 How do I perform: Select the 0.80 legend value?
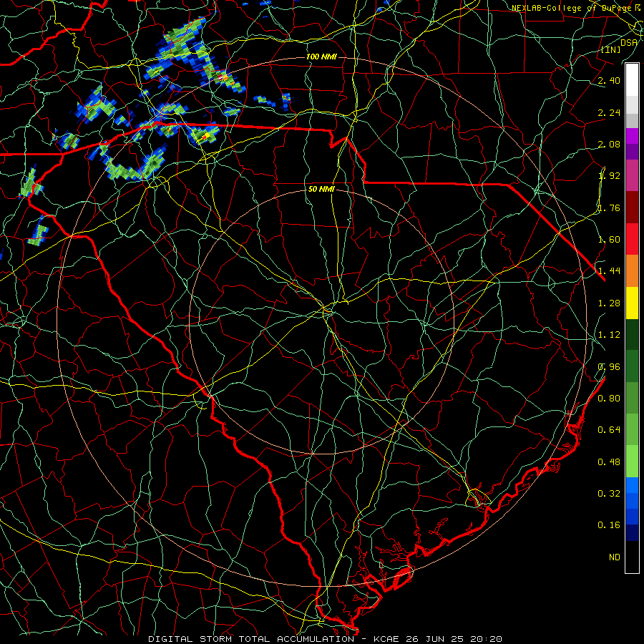pyautogui.click(x=609, y=399)
